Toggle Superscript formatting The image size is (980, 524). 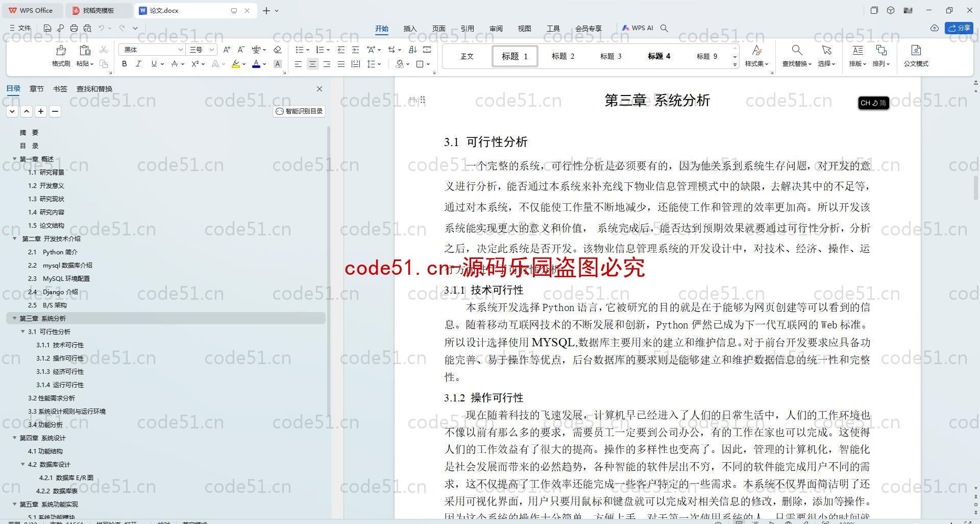(x=195, y=64)
